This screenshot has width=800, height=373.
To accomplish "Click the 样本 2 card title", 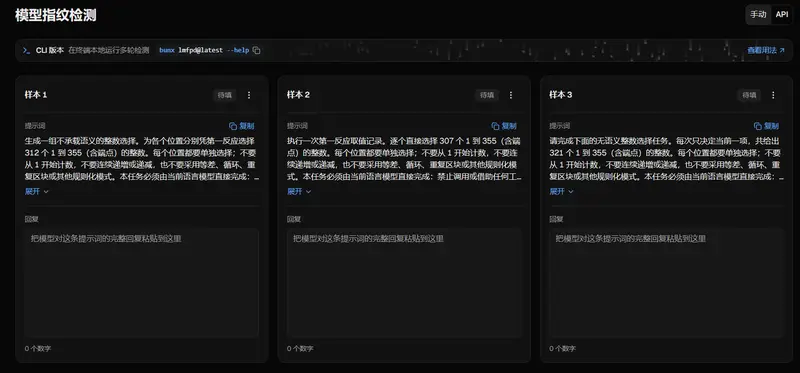I will coord(298,95).
